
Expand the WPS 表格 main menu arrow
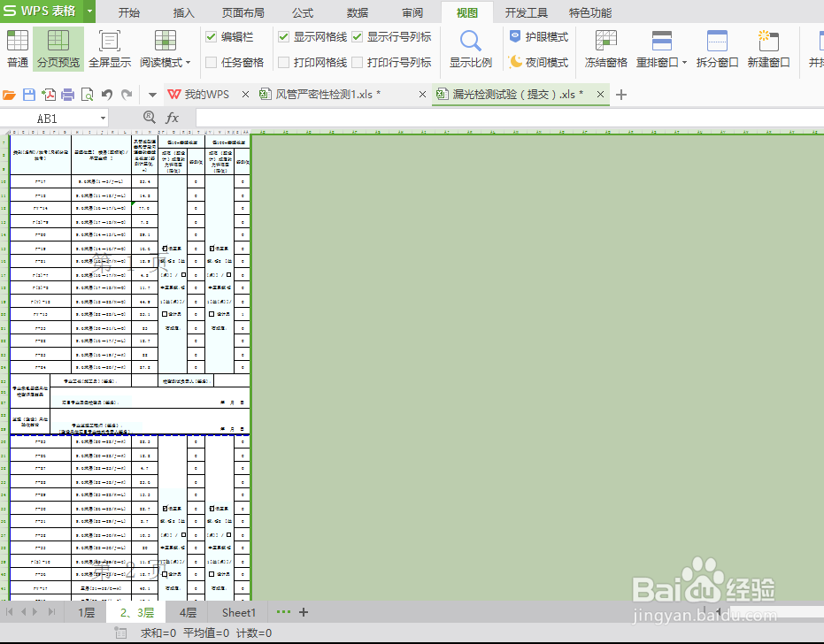pos(91,11)
